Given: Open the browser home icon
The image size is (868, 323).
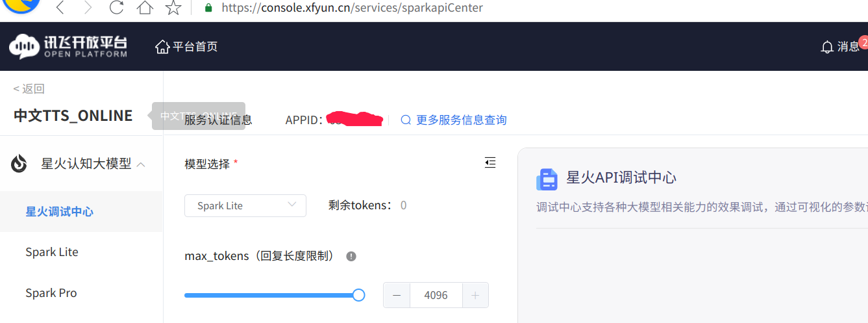Looking at the screenshot, I should (145, 8).
